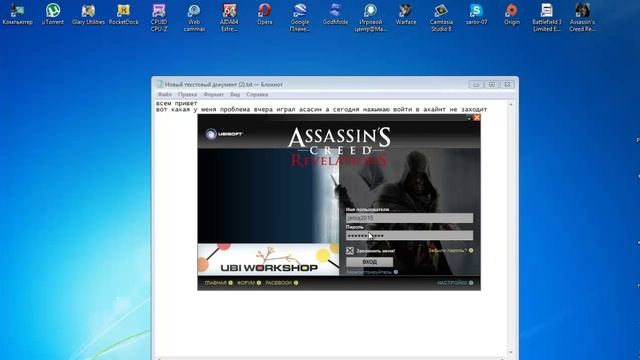Open the Файл menu in Notepad
Viewport: 640px width, 360px height.
point(165,94)
